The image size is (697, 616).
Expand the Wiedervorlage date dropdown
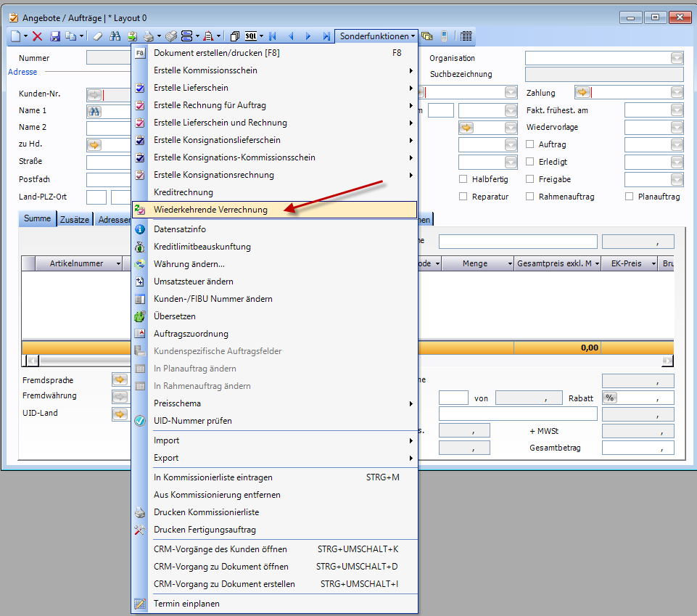click(x=677, y=127)
